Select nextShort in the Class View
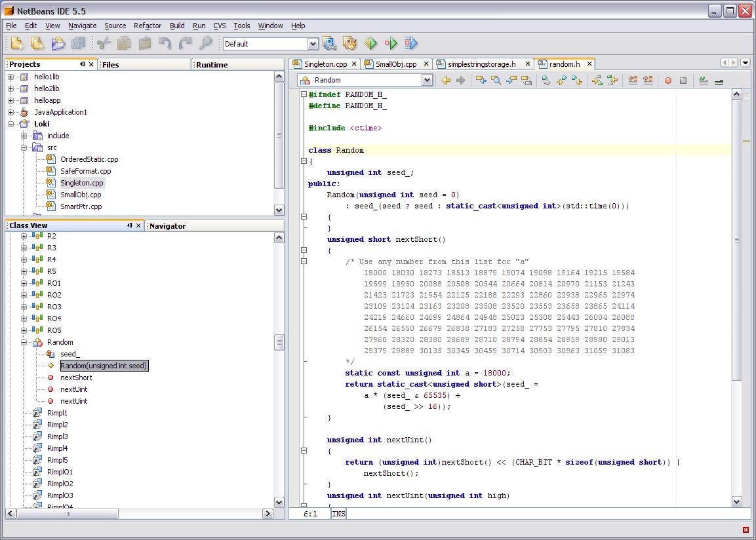This screenshot has width=756, height=540. tap(76, 377)
